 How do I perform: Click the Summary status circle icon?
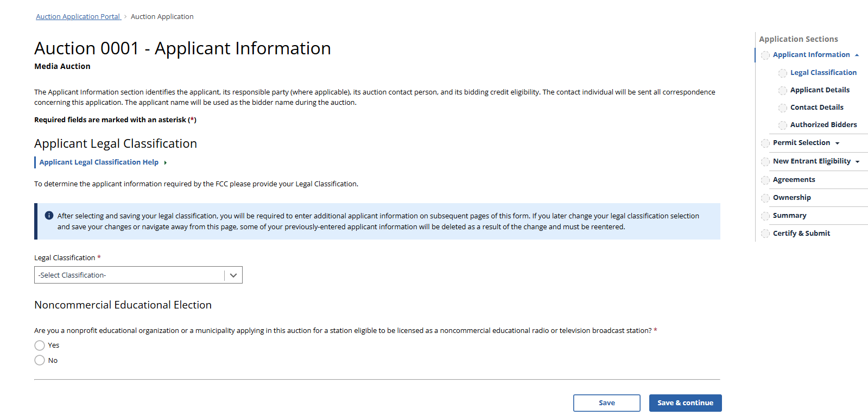pos(765,216)
